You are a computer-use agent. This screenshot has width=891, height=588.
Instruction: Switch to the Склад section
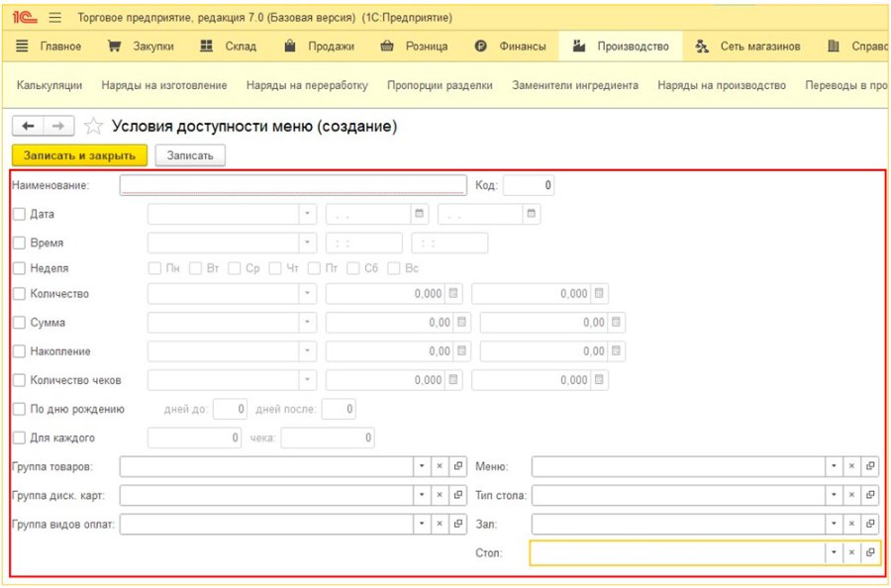229,47
